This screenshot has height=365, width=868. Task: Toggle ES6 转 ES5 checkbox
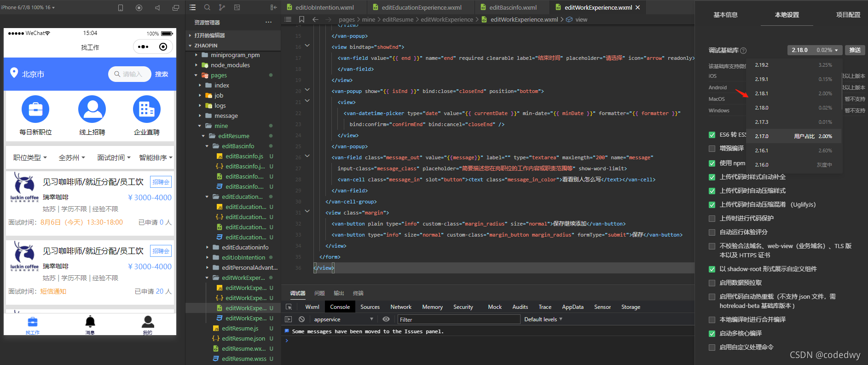tap(712, 135)
